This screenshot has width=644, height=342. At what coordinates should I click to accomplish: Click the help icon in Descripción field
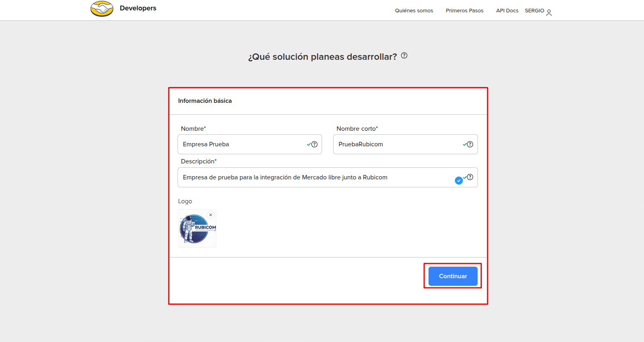[470, 177]
